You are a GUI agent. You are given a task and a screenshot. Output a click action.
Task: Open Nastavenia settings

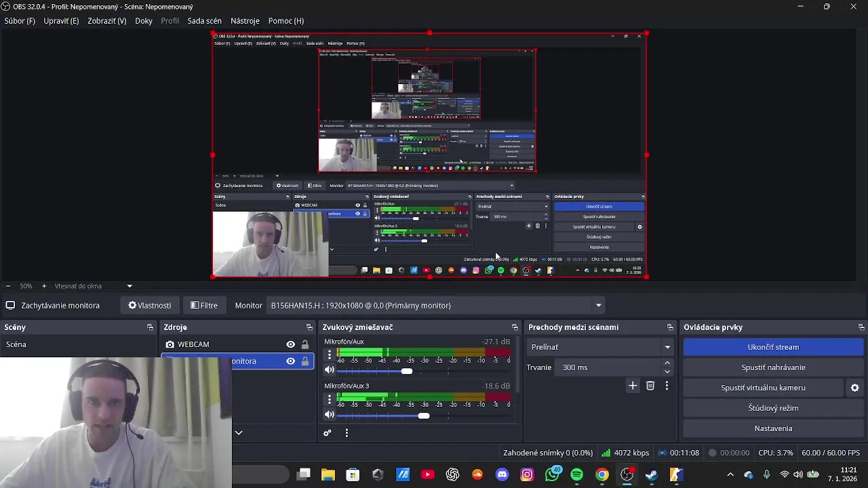(773, 428)
